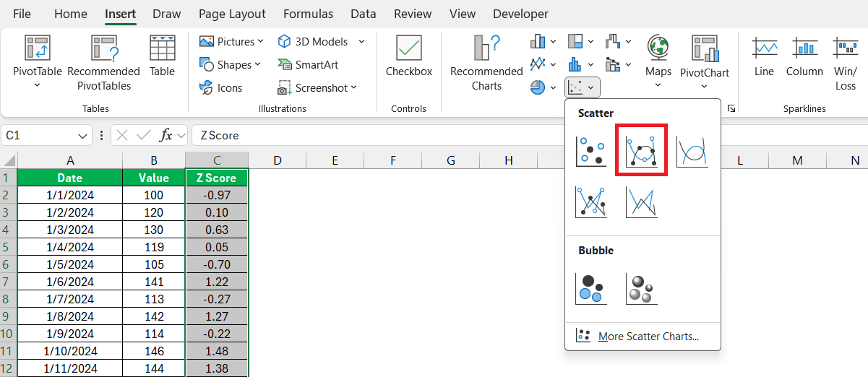Expand the Name Box dropdown arrow
This screenshot has width=868, height=377.
pos(83,136)
